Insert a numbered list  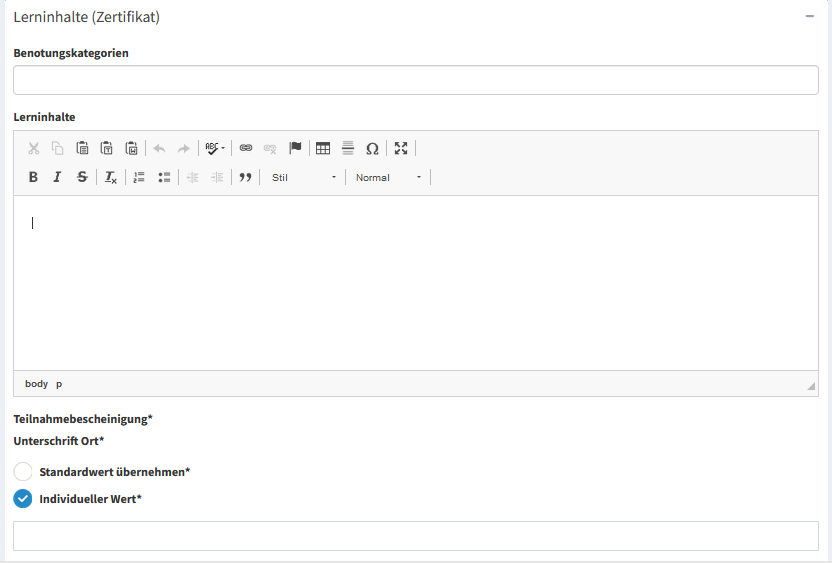pyautogui.click(x=139, y=177)
